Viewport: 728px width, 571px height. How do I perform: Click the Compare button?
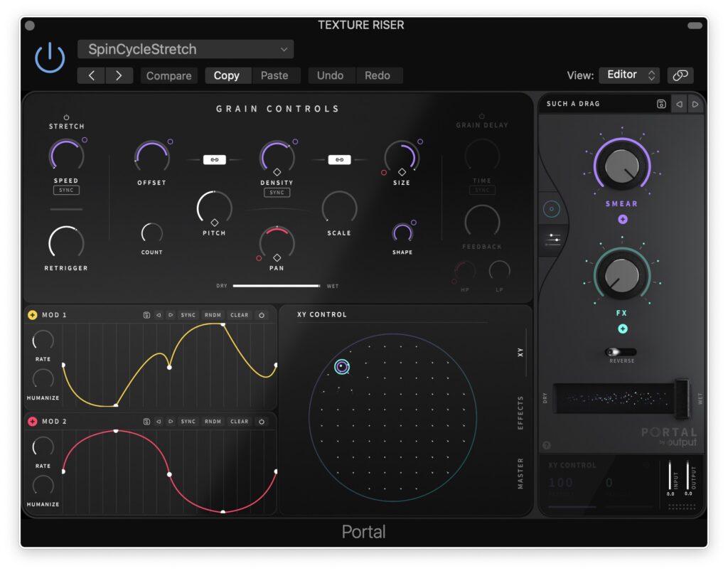[x=168, y=75]
